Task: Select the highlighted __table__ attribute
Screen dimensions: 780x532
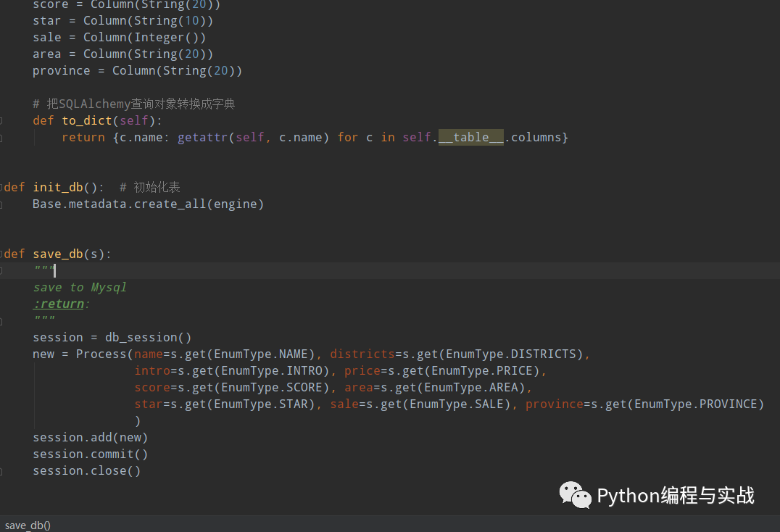Action: tap(470, 136)
